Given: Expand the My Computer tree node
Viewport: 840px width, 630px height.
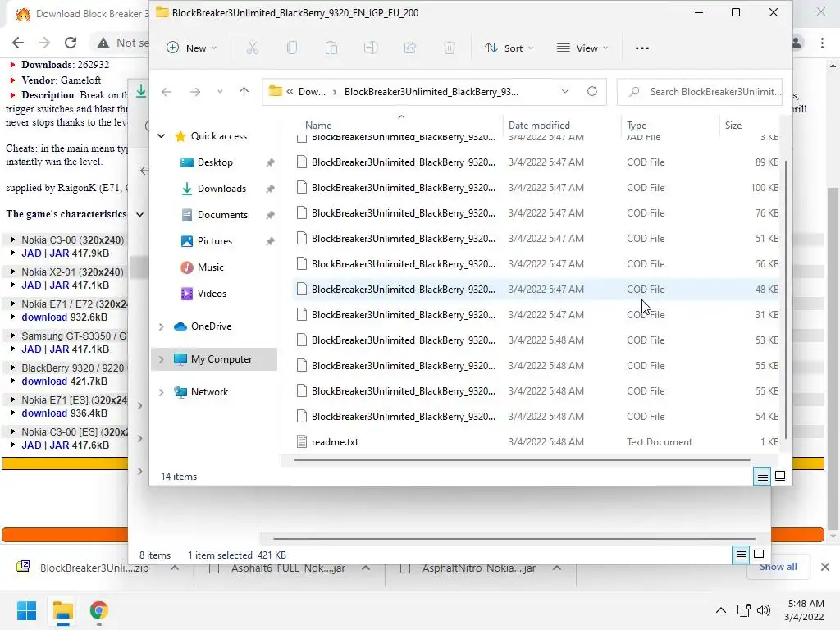Looking at the screenshot, I should tap(162, 359).
